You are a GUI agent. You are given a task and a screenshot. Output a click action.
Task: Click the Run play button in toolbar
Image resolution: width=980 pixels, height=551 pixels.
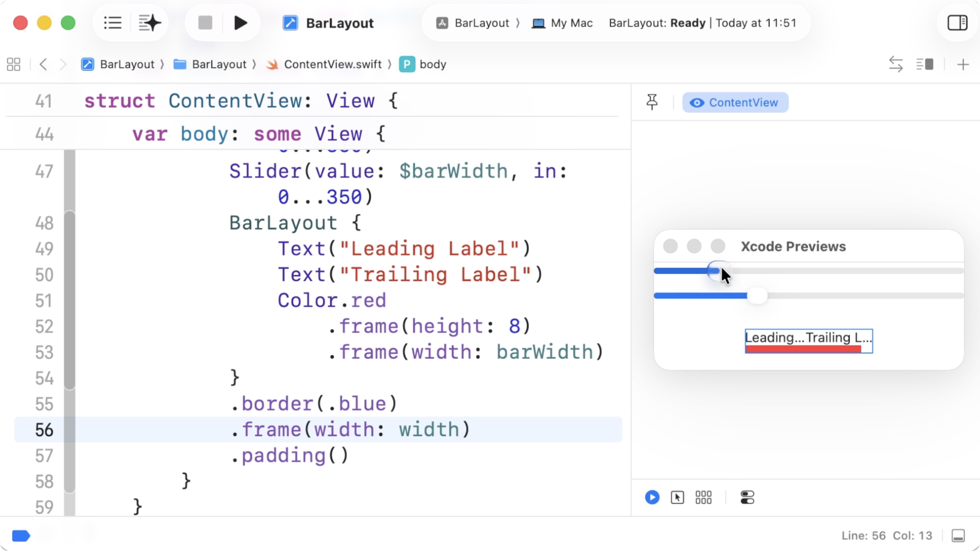click(x=240, y=23)
